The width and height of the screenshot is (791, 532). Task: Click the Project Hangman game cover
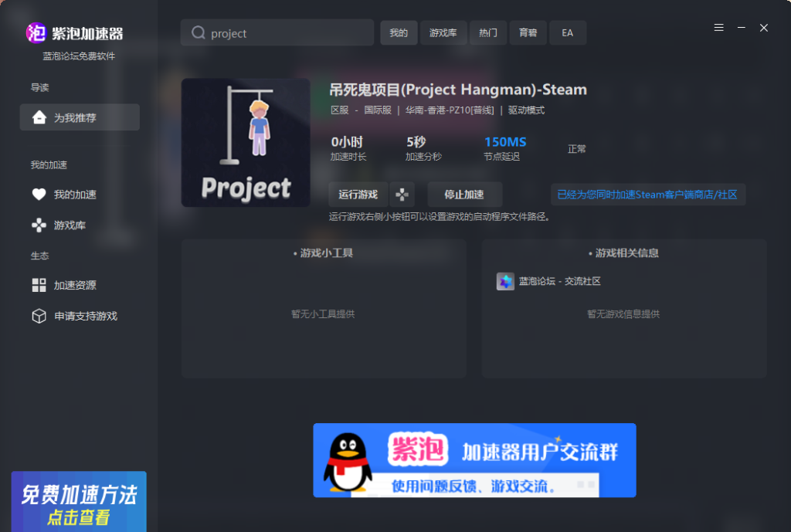point(246,142)
